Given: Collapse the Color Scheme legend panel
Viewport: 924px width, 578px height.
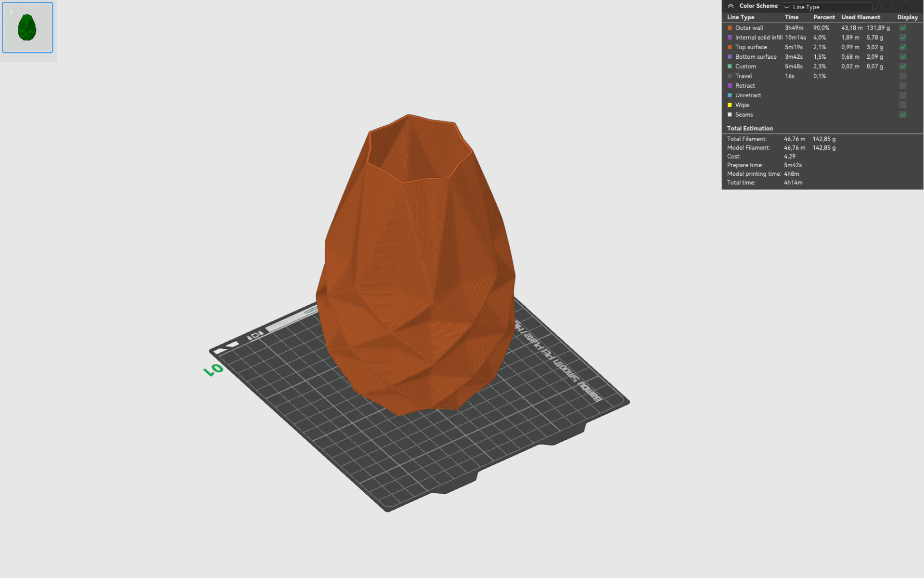Looking at the screenshot, I should pos(731,6).
